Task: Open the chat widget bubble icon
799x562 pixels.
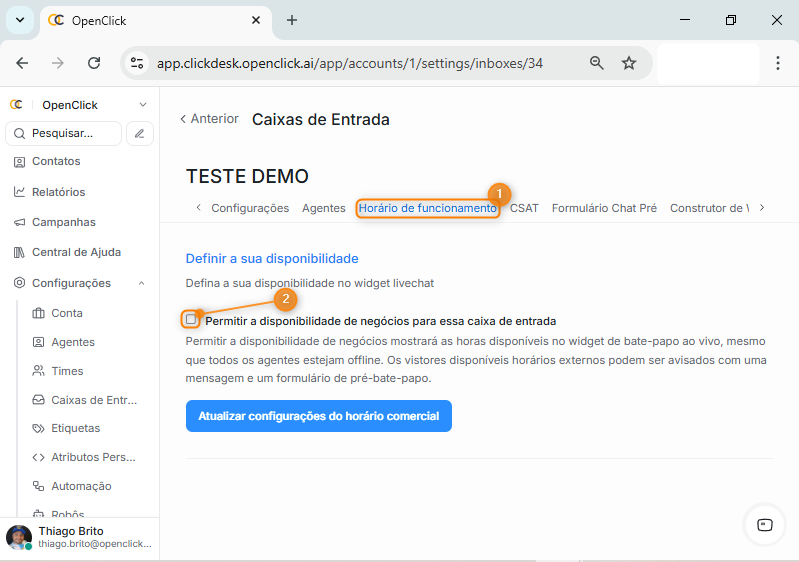Action: (x=764, y=524)
